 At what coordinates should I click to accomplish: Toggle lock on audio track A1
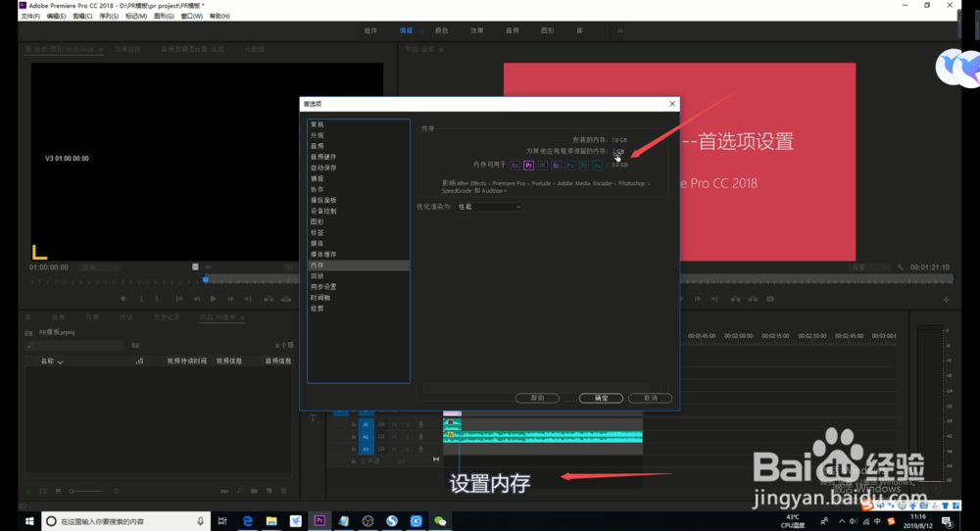(354, 425)
